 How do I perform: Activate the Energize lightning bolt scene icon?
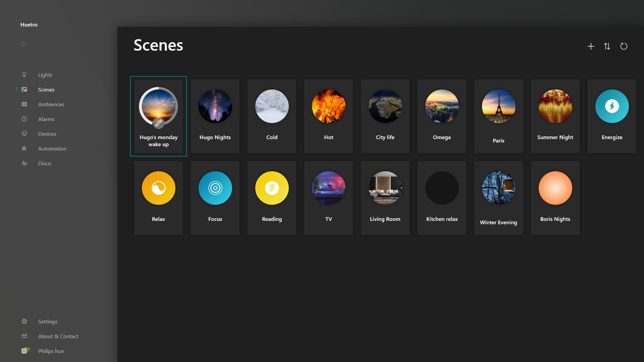612,106
